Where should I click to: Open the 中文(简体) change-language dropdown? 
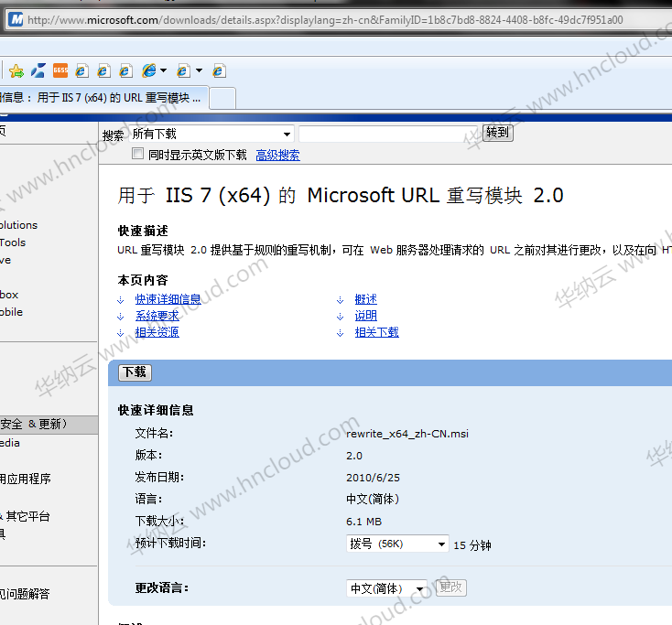click(x=387, y=588)
